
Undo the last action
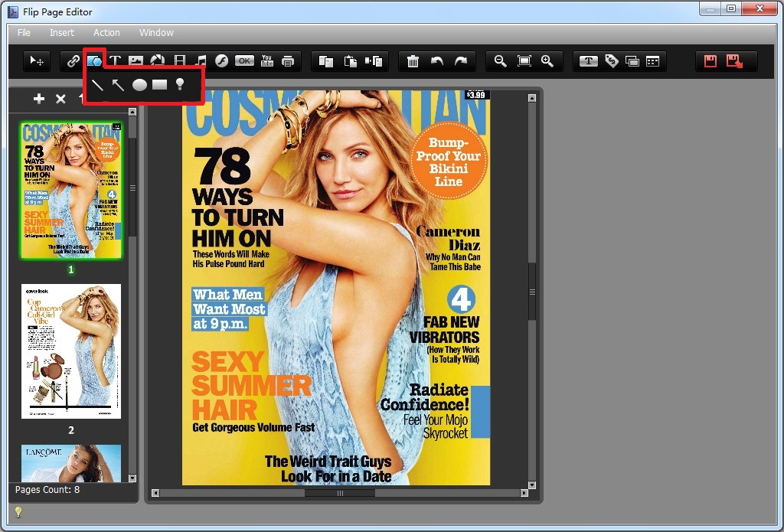437,61
